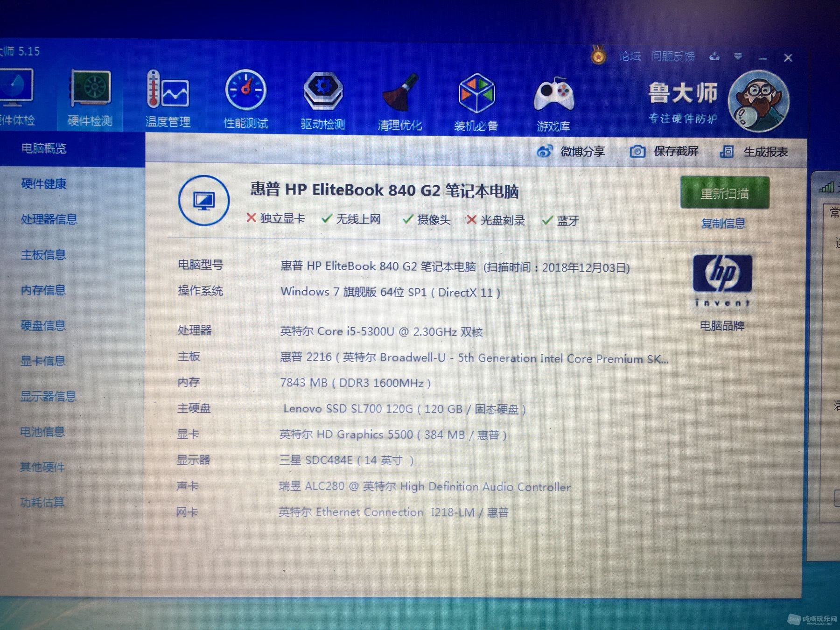Click the 电脑型号 row value with scan date
840x630 pixels.
(x=455, y=267)
